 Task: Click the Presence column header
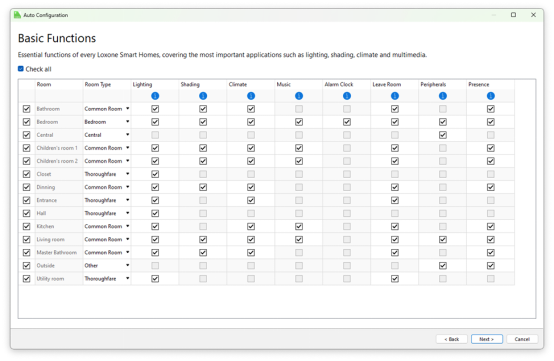pos(490,84)
